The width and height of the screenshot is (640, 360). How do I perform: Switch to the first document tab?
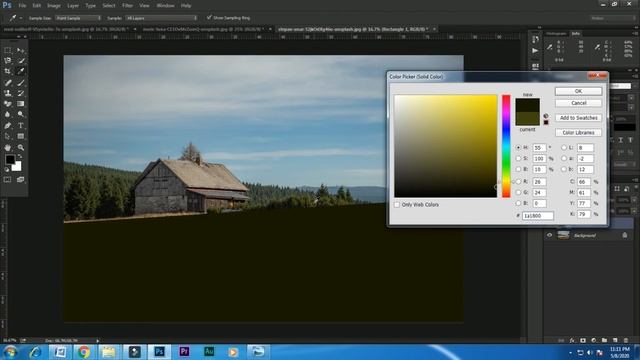pyautogui.click(x=66, y=29)
